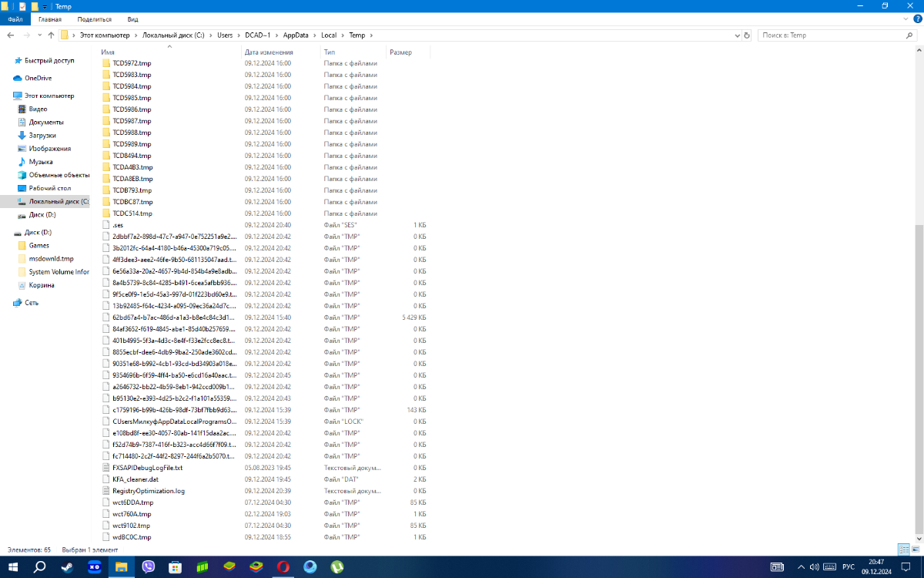Open Объемные объекты in the sidebar
Viewport: 924px width, 578px height.
(59, 175)
